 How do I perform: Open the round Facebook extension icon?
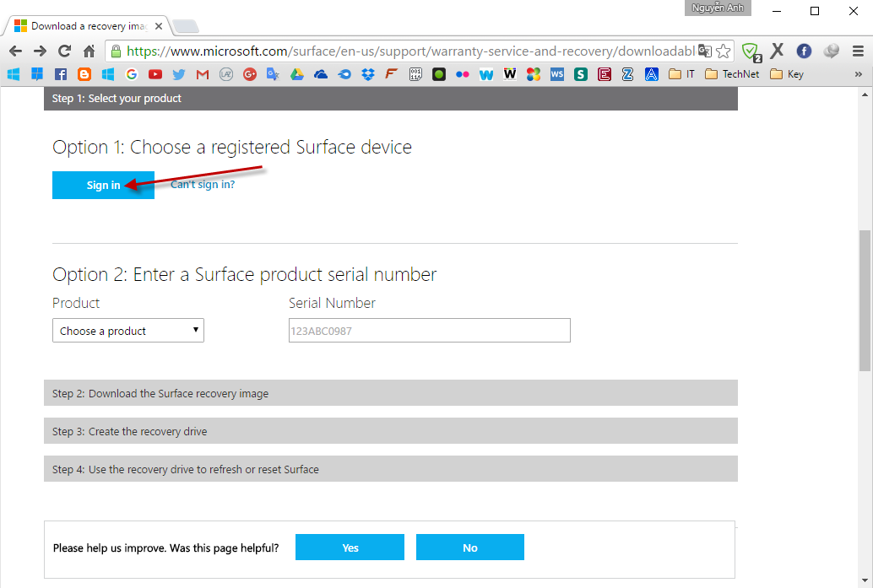[x=804, y=51]
